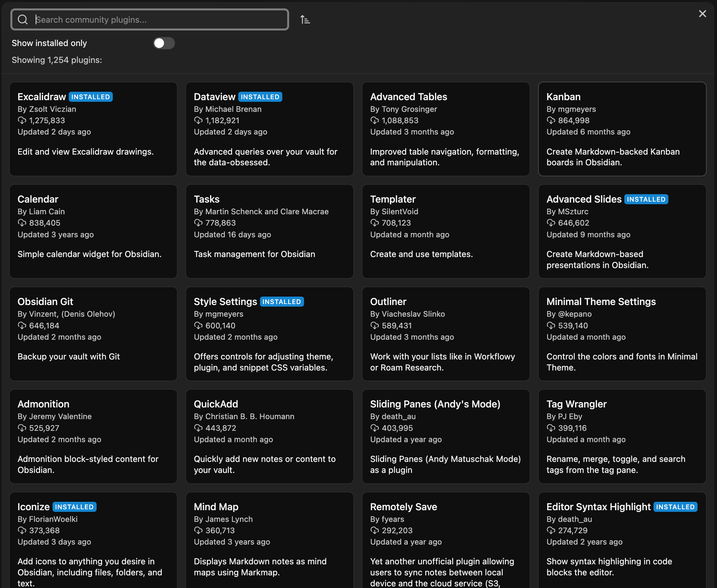The height and width of the screenshot is (588, 717).
Task: Click the Advanced Tables download icon
Action: click(375, 121)
